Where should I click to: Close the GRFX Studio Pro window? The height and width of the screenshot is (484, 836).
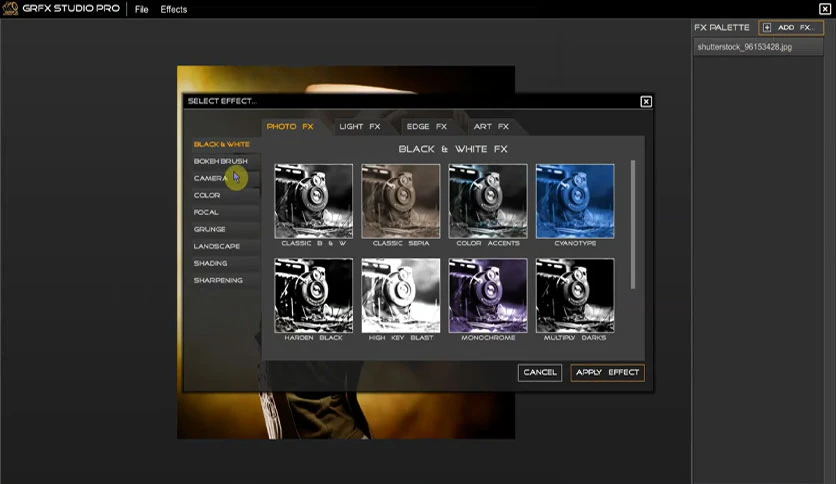(824, 9)
